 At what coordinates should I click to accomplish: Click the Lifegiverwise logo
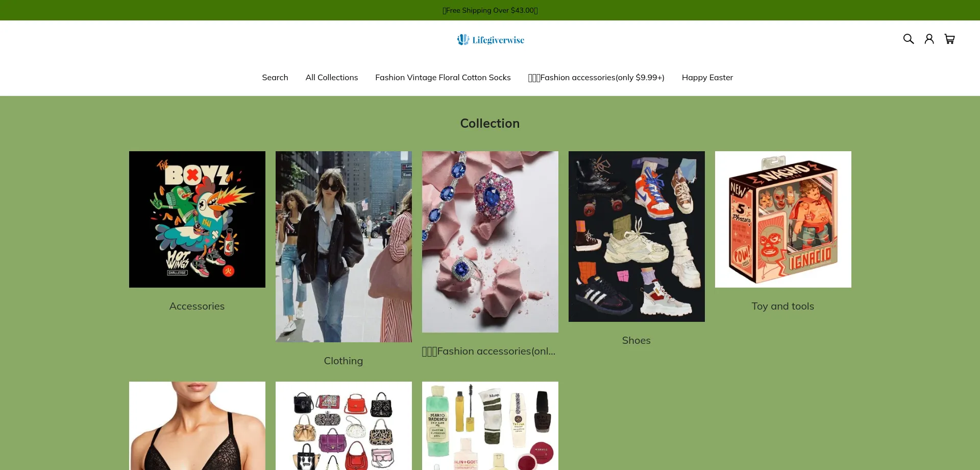tap(490, 40)
